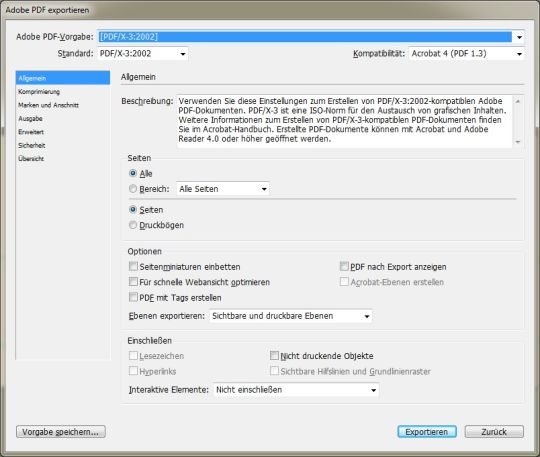Image resolution: width=540 pixels, height=457 pixels.
Task: Click the Vorgabe speichern button
Action: click(x=61, y=432)
